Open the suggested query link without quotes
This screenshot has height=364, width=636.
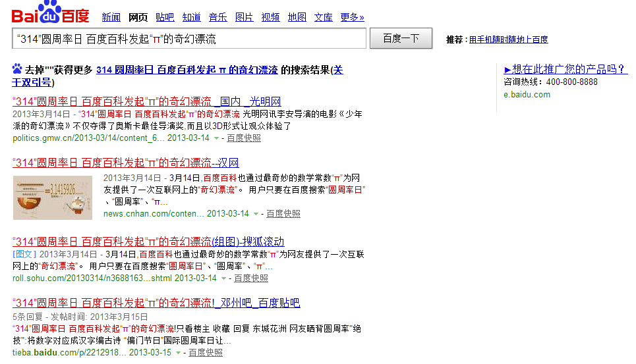(x=187, y=70)
